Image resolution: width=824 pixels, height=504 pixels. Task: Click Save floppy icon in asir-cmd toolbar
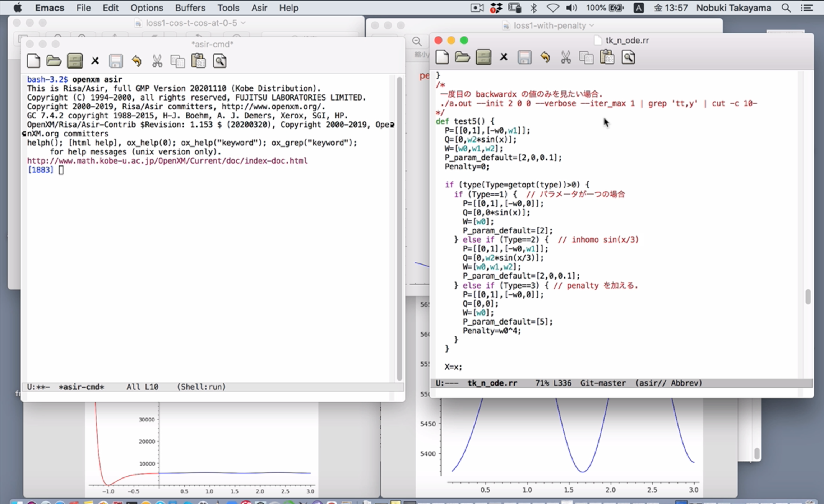click(116, 61)
